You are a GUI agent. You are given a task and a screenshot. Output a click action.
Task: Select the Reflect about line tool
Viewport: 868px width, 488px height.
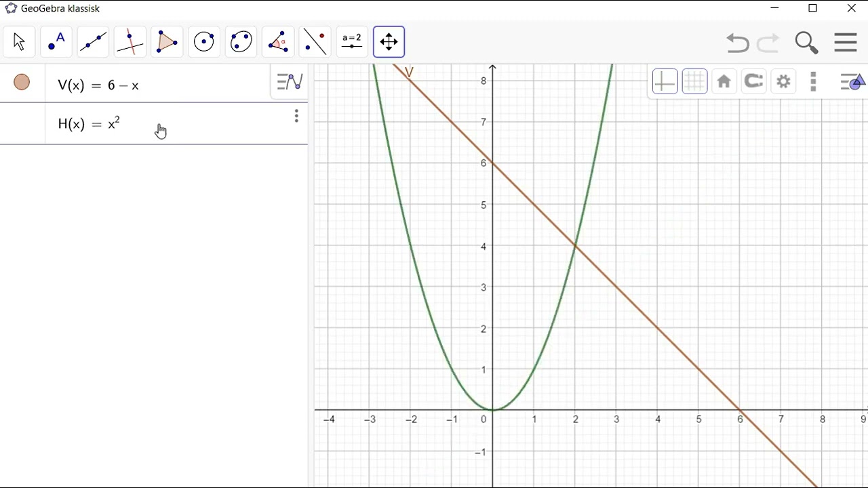click(315, 42)
